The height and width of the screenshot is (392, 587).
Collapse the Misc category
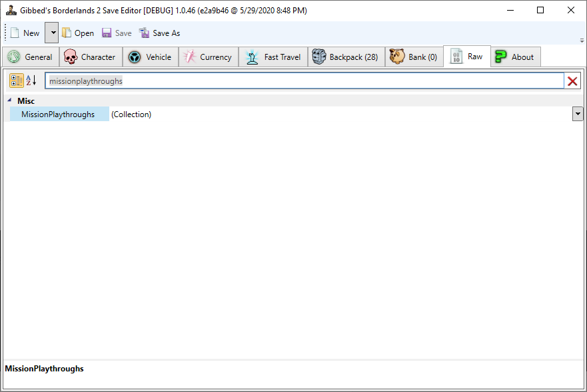tap(9, 100)
